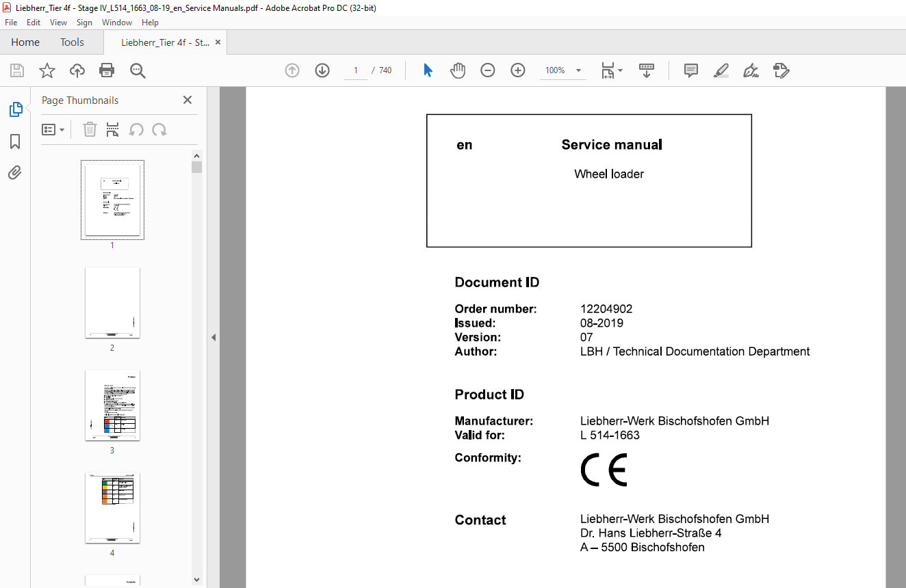Switch to the Home tab
Viewport: 906px width, 588px height.
point(25,42)
